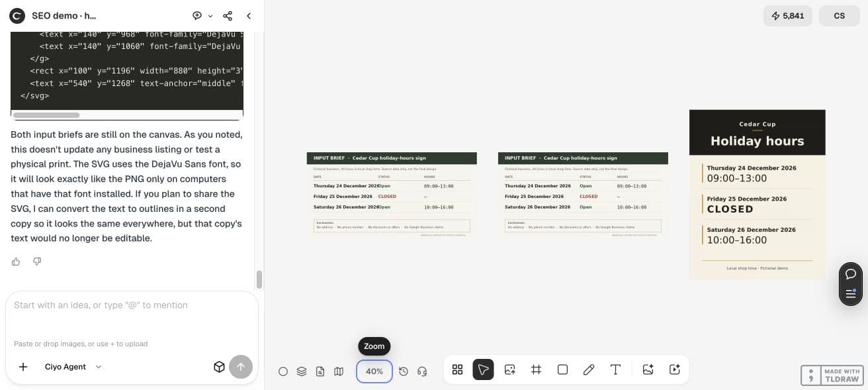The width and height of the screenshot is (868, 390).
Task: Select the image upload tool
Action: coord(509,369)
